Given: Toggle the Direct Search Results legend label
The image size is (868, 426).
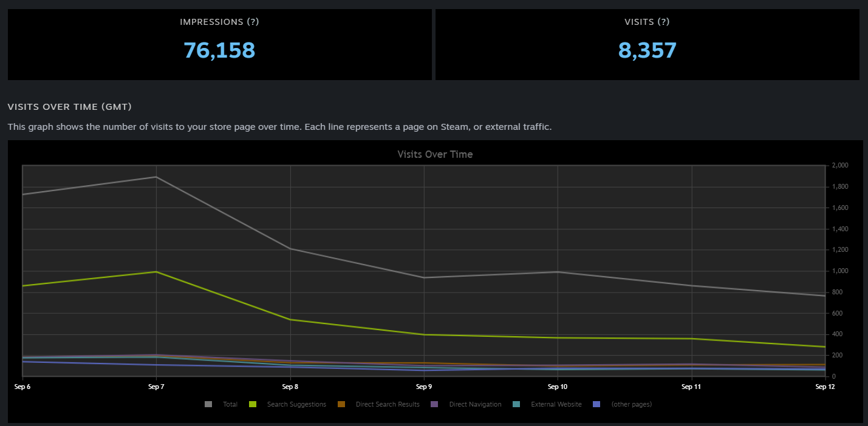Looking at the screenshot, I should (x=388, y=404).
